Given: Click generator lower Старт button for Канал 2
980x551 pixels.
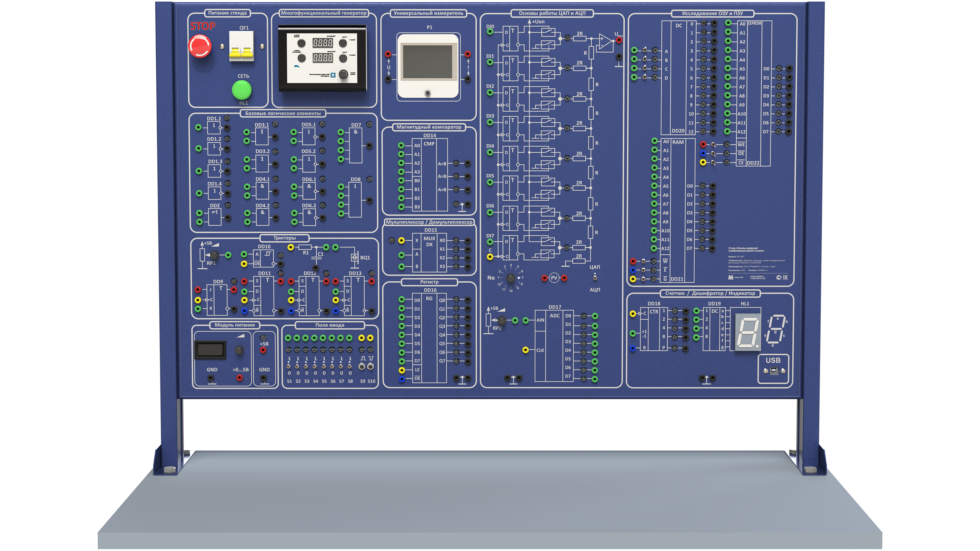Looking at the screenshot, I should click(x=343, y=58).
